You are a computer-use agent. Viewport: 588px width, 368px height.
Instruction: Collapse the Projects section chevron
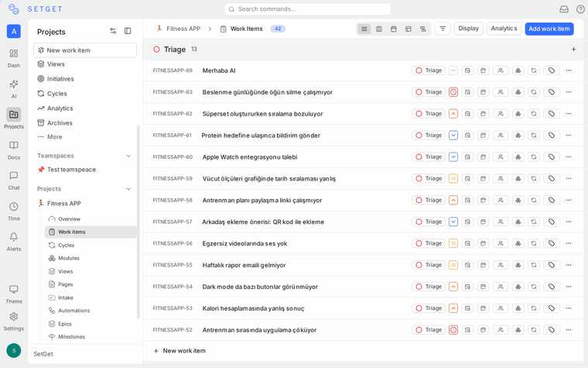pyautogui.click(x=128, y=189)
